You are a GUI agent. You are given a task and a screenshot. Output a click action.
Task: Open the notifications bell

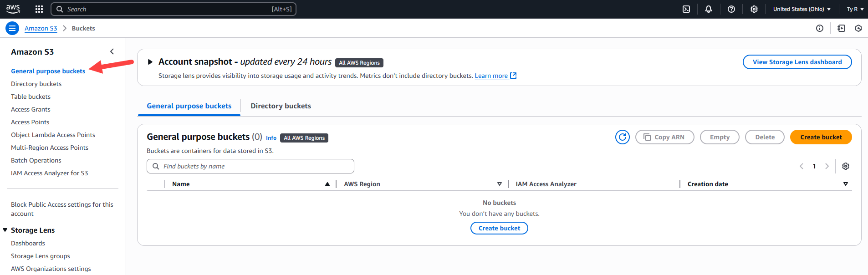tap(709, 9)
